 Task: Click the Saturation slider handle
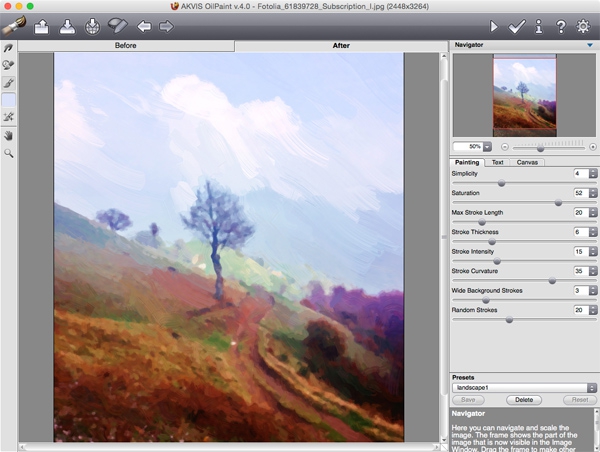pyautogui.click(x=558, y=202)
